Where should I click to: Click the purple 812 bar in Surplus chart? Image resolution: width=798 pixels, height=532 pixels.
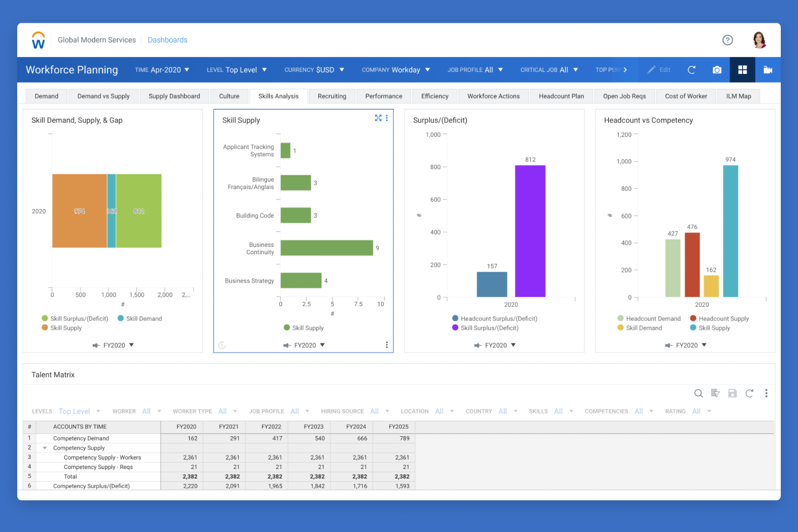529,232
